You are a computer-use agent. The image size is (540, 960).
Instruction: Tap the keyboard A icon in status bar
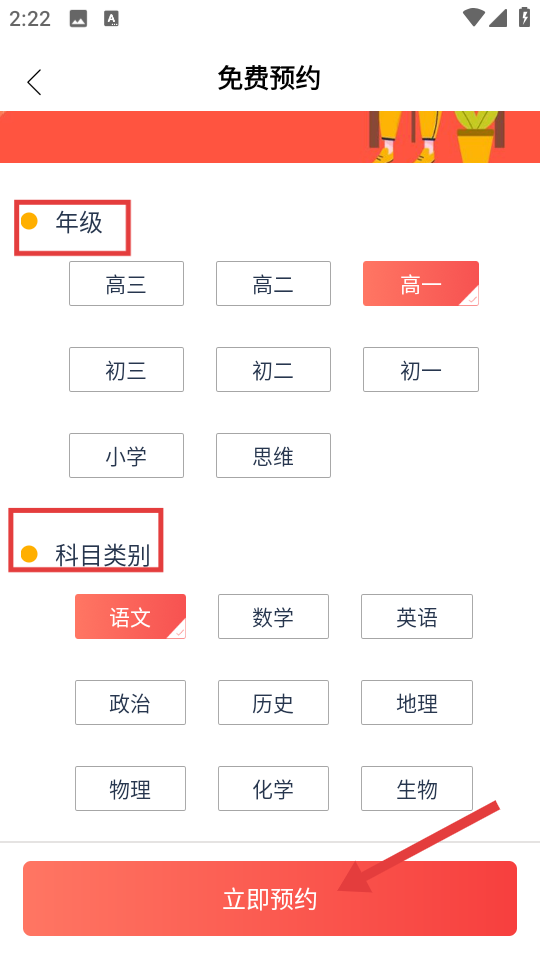(x=111, y=19)
